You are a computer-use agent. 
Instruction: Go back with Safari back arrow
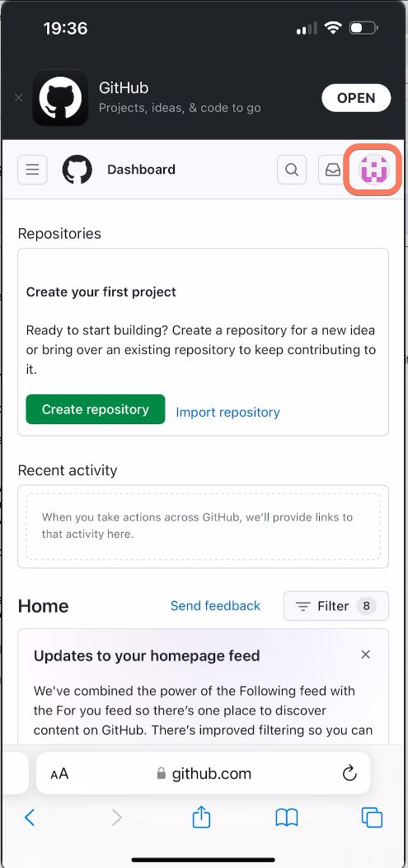pos(30,817)
